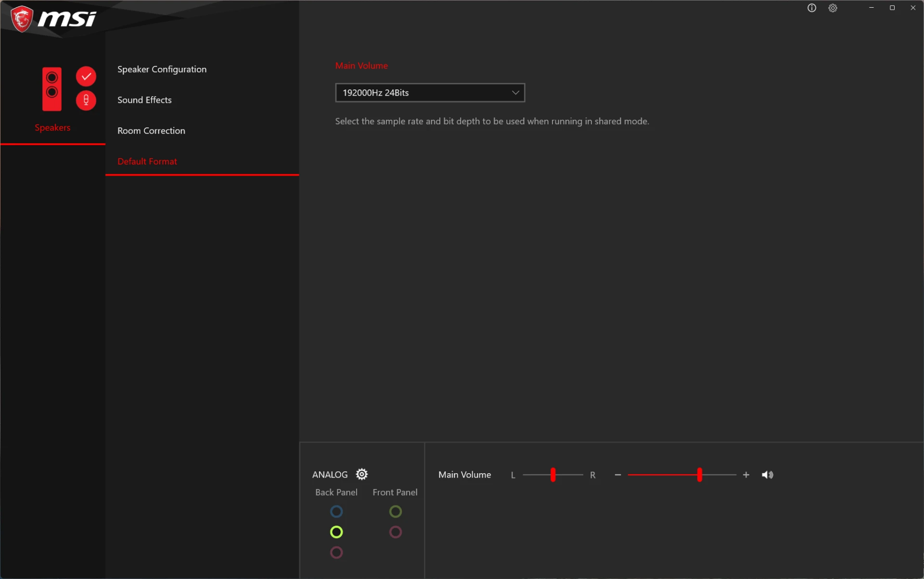The image size is (924, 579).
Task: Open the settings gear in title bar
Action: pyautogui.click(x=833, y=8)
